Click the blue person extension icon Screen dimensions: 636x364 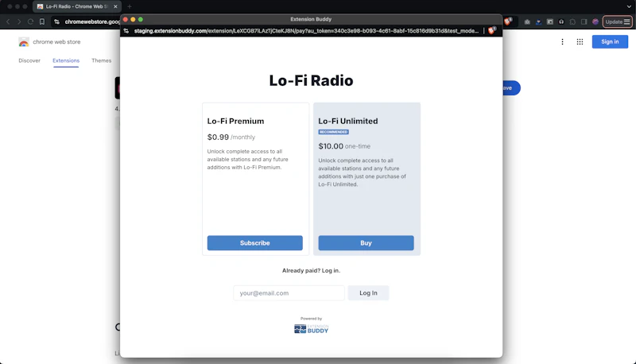(x=538, y=22)
